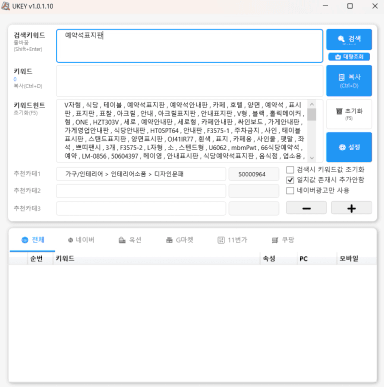Enable 네이버광고만 사용 checkbox

click(290, 190)
